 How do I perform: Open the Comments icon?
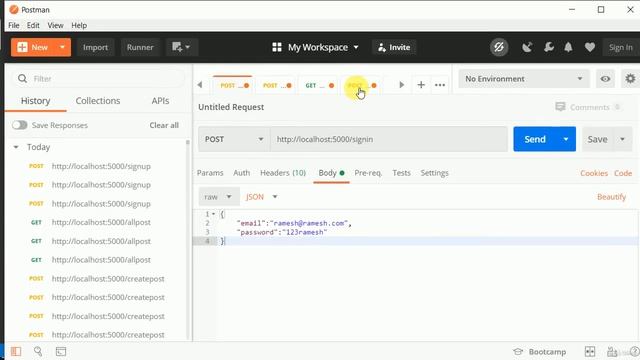[x=560, y=107]
